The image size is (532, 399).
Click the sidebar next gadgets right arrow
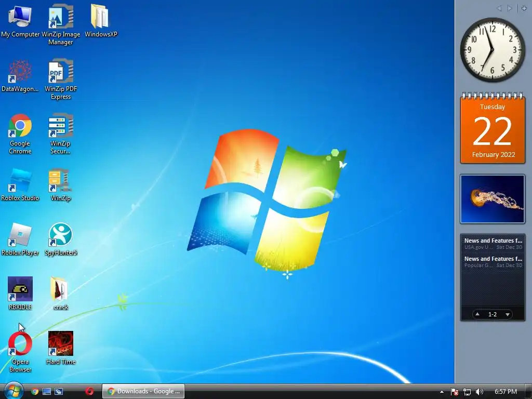[x=509, y=8]
